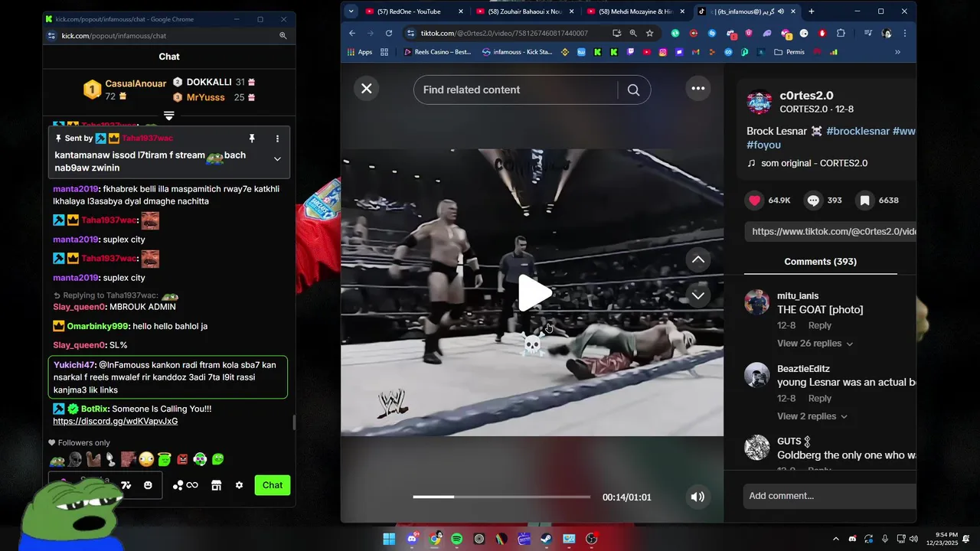Open the Windows Start menu

[x=389, y=539]
